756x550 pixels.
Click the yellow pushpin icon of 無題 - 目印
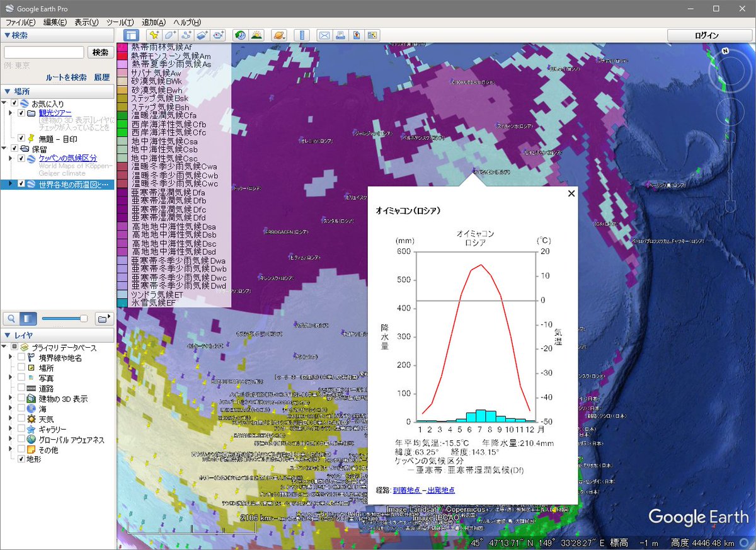[x=31, y=138]
